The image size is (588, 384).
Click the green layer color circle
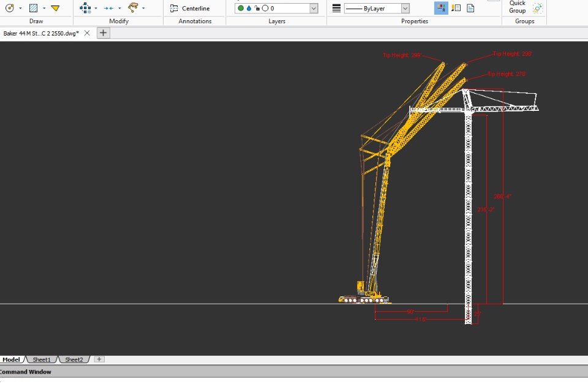tap(241, 9)
